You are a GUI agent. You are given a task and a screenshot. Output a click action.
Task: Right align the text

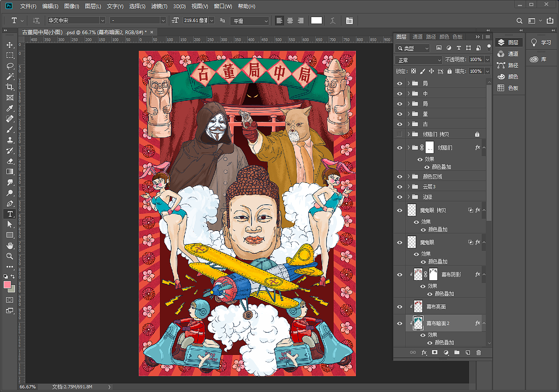pyautogui.click(x=300, y=21)
